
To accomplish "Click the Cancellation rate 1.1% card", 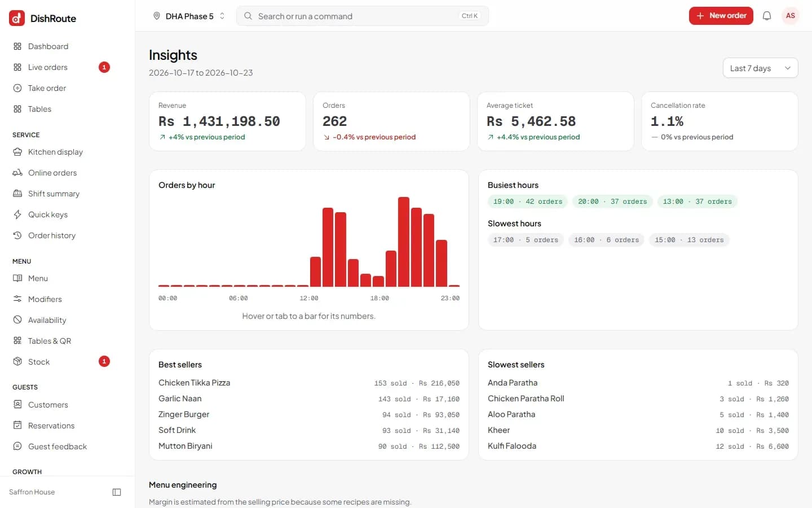I will pos(720,121).
